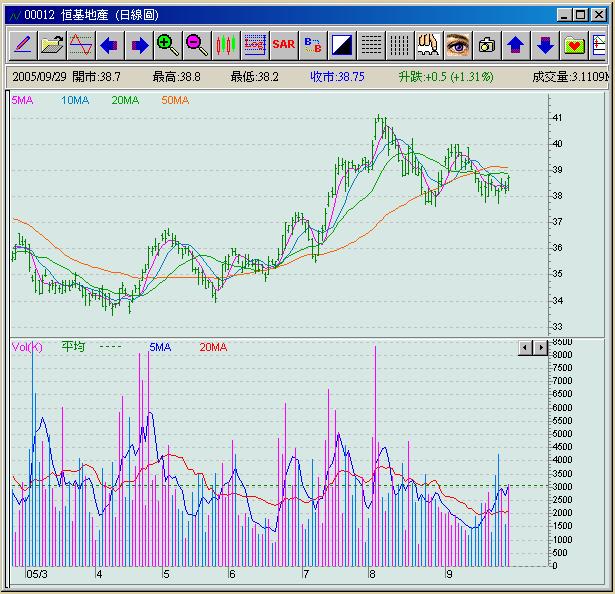Click the 升跌:+0.5 (+1.31%) change value
This screenshot has height=594, width=615.
[446, 77]
